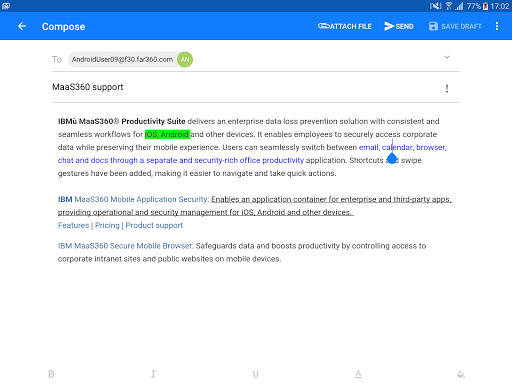This screenshot has height=384, width=512.
Task: Open the Features link
Action: 73,225
